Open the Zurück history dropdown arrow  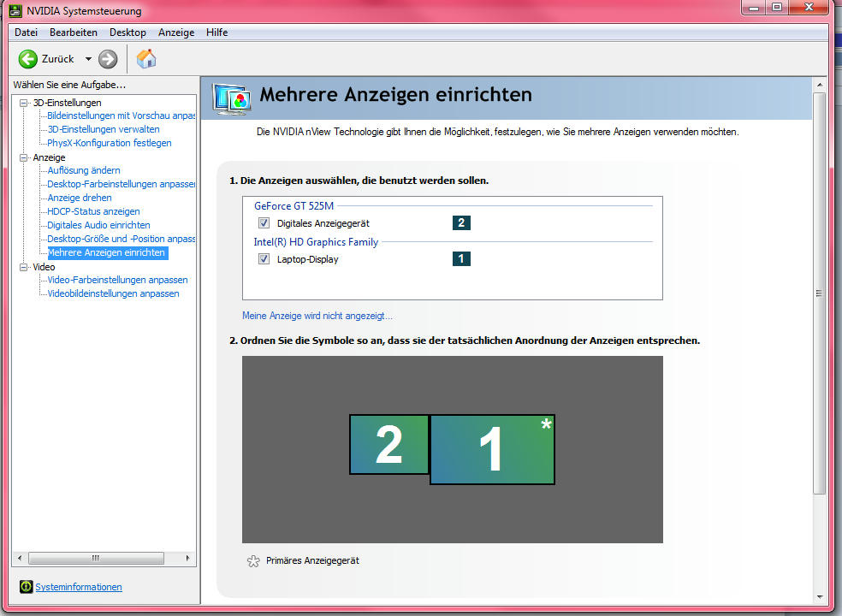[88, 59]
